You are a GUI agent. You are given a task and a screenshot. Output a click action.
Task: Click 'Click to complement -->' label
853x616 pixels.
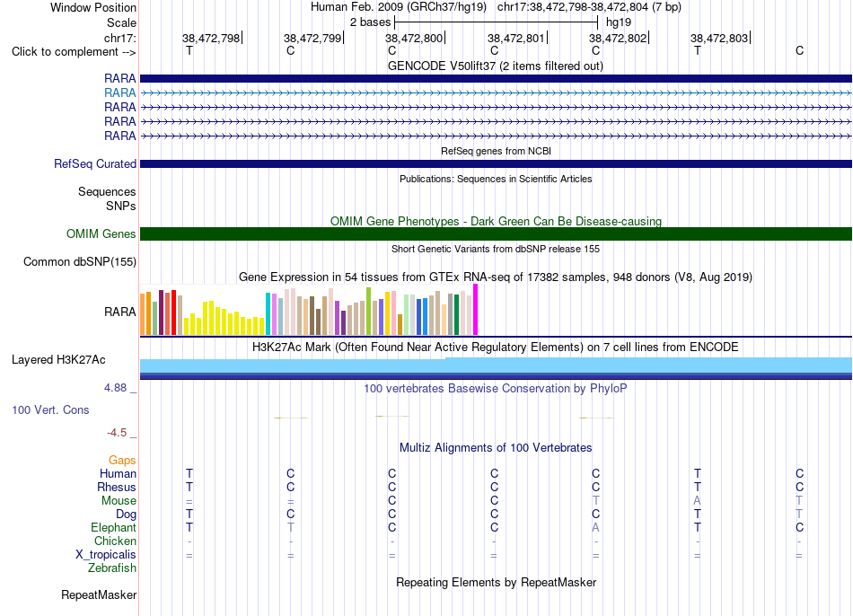[x=74, y=52]
